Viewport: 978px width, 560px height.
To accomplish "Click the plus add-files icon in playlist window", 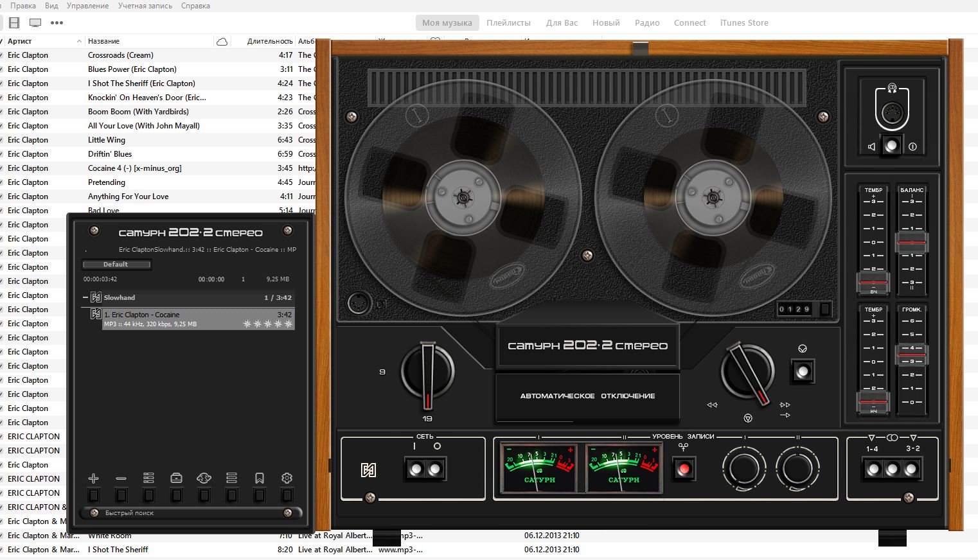I will (x=93, y=478).
